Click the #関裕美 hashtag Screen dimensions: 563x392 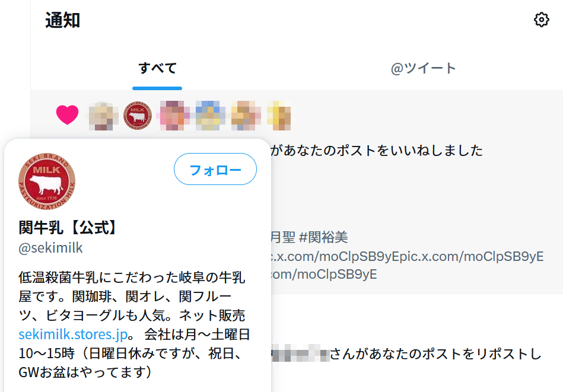pos(323,237)
